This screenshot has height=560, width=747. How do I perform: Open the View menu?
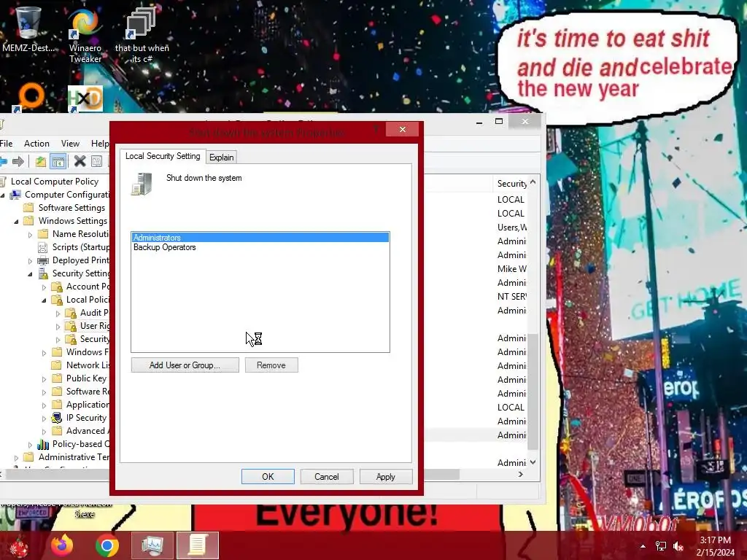tap(70, 144)
